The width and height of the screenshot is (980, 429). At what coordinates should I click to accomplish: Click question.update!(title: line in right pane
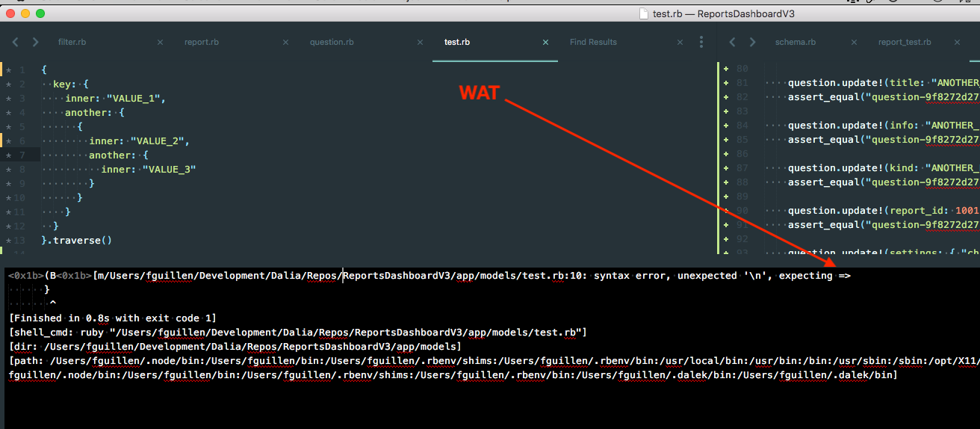coord(882,83)
